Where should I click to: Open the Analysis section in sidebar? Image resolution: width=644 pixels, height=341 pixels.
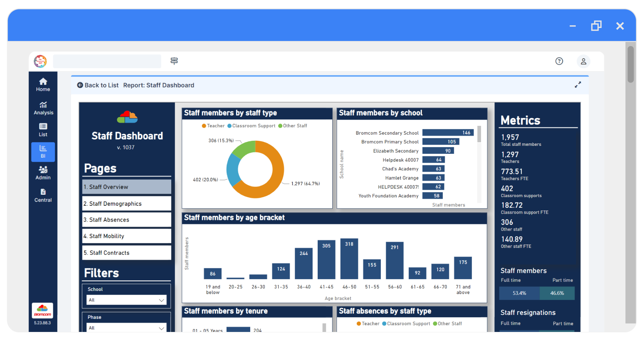(43, 108)
